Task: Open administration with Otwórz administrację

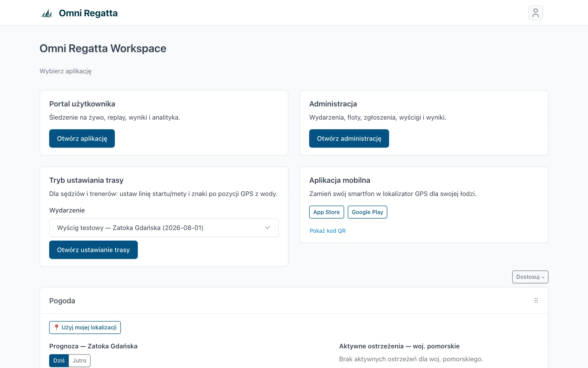Action: [x=349, y=138]
